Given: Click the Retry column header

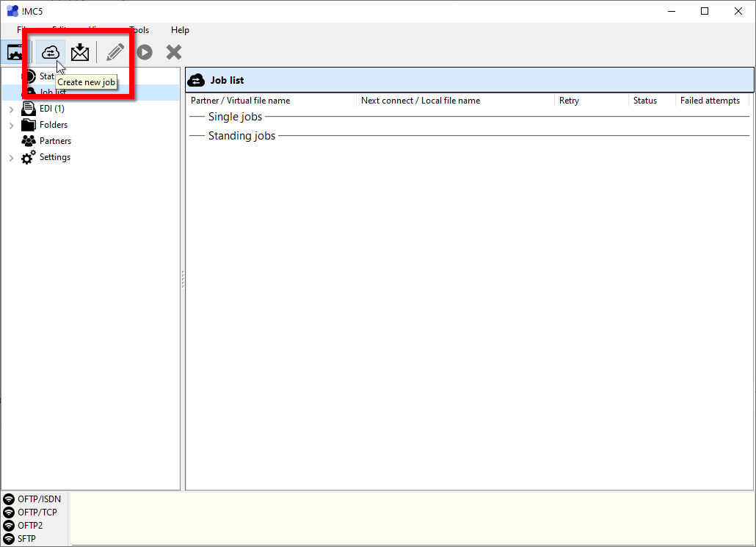Looking at the screenshot, I should click(x=591, y=101).
